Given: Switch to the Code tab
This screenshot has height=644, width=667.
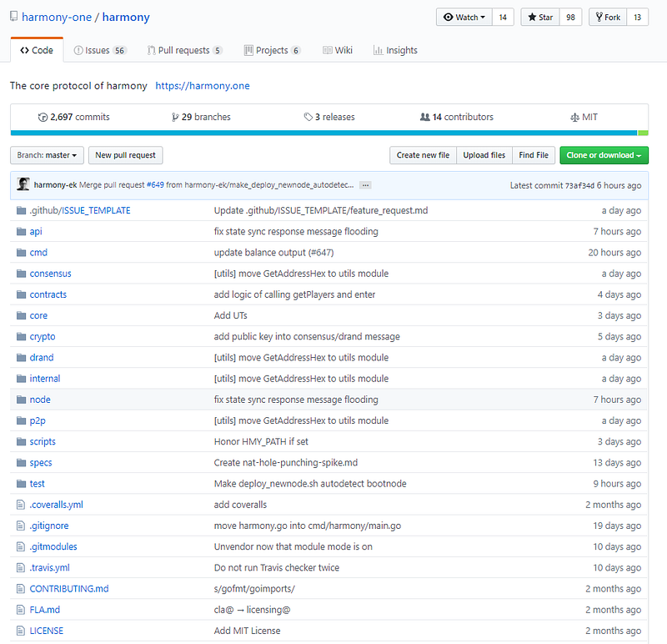Looking at the screenshot, I should pos(37,50).
